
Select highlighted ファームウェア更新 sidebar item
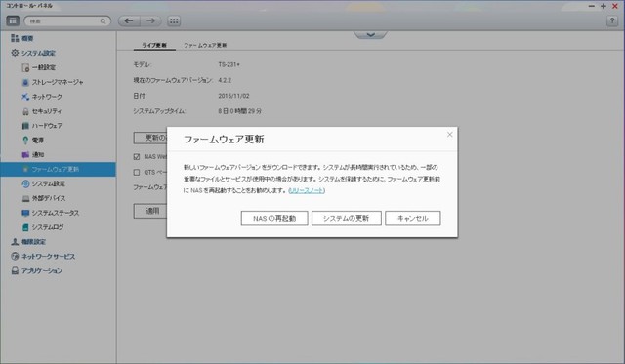pyautogui.click(x=58, y=169)
